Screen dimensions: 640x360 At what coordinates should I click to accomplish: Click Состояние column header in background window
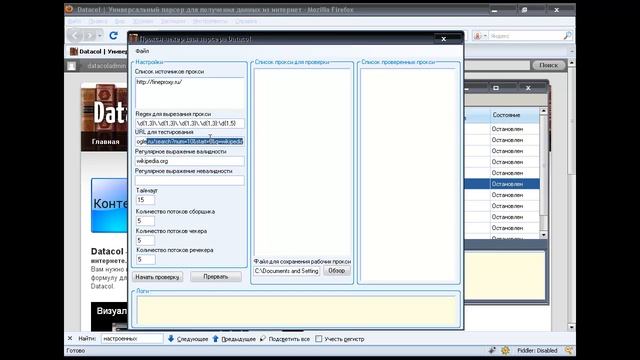[515, 115]
